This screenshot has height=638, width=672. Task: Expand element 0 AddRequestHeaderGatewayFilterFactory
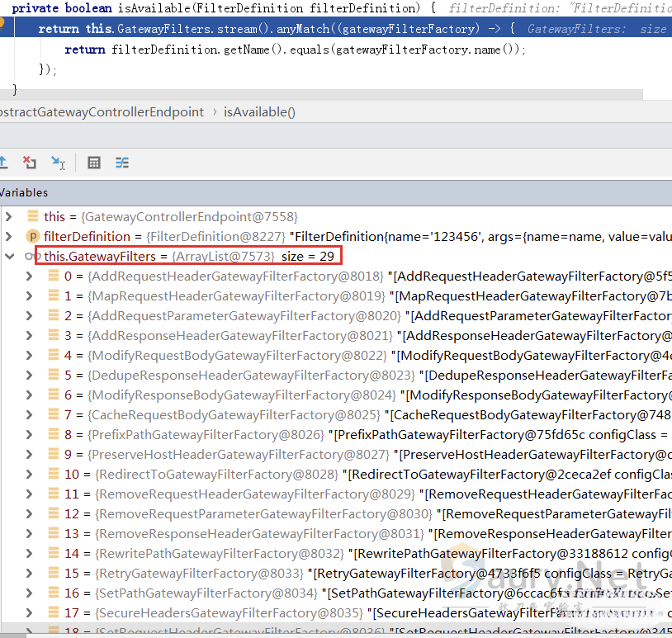pos(29,276)
